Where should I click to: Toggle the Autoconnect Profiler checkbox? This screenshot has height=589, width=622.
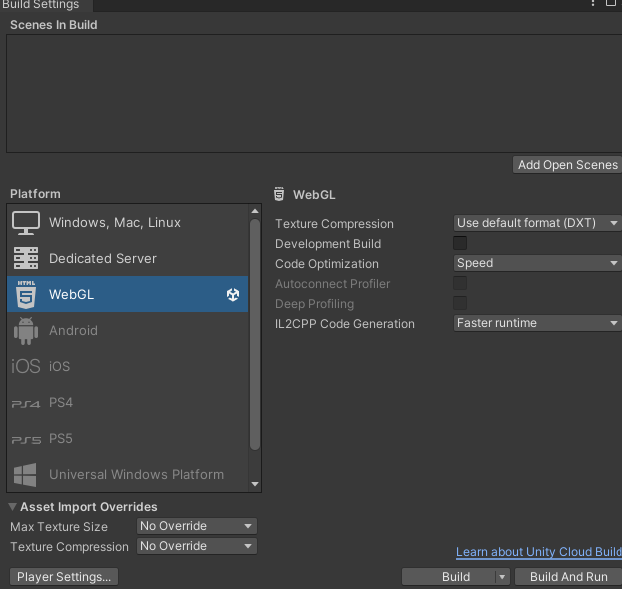[x=460, y=283]
